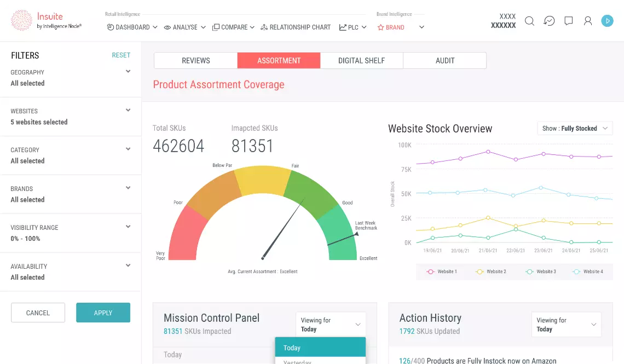Image resolution: width=624 pixels, height=364 pixels.
Task: Click Website 1 data point on 21/06/21
Action: pos(488,152)
